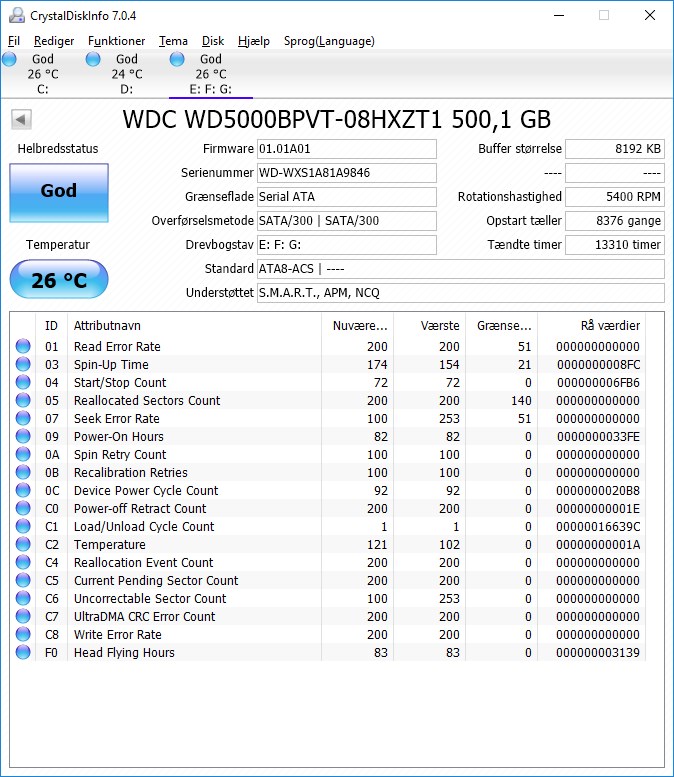This screenshot has height=777, width=674.
Task: Open the Funktioner menu
Action: pyautogui.click(x=116, y=41)
